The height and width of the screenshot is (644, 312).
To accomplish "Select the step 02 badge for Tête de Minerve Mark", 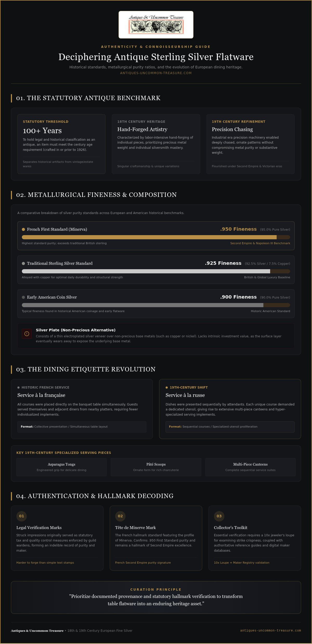I will (120, 516).
